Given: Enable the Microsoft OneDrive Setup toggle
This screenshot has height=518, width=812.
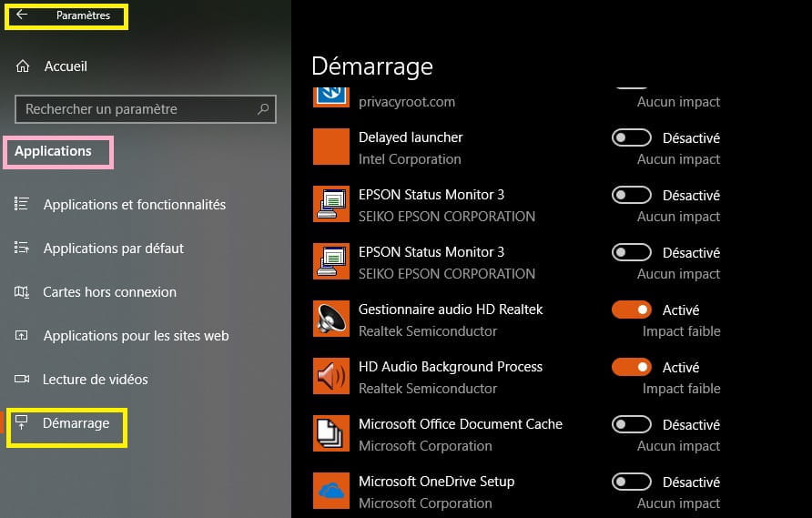Looking at the screenshot, I should [x=631, y=482].
